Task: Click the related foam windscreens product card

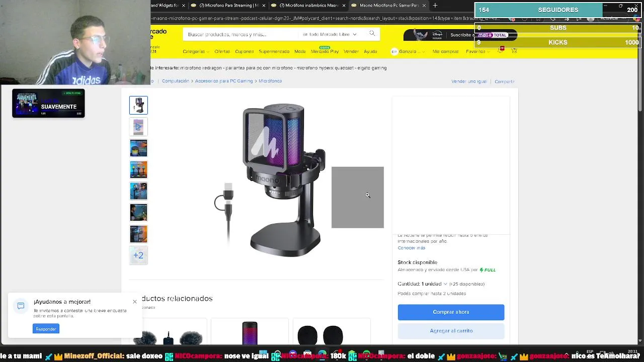Action: (x=332, y=332)
